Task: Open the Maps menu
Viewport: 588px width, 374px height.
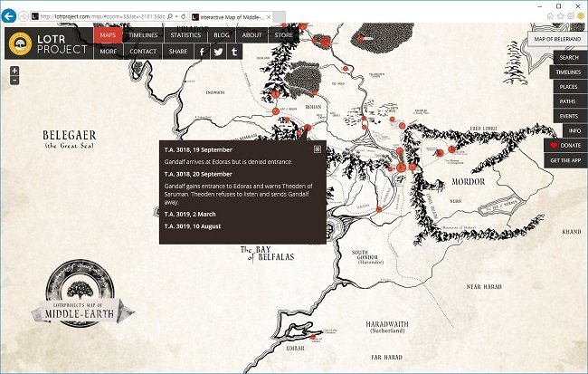Action: (108, 35)
